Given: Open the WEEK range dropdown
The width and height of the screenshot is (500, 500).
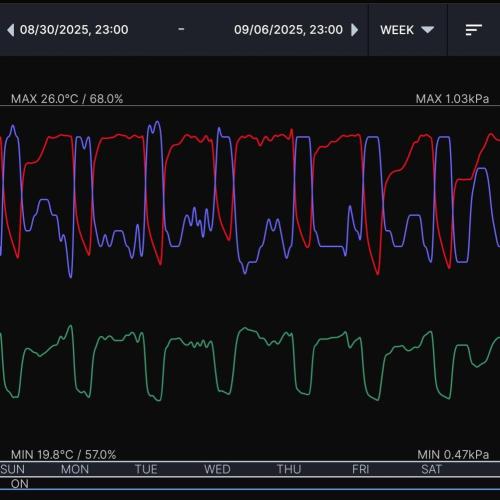Looking at the screenshot, I should click(x=407, y=30).
